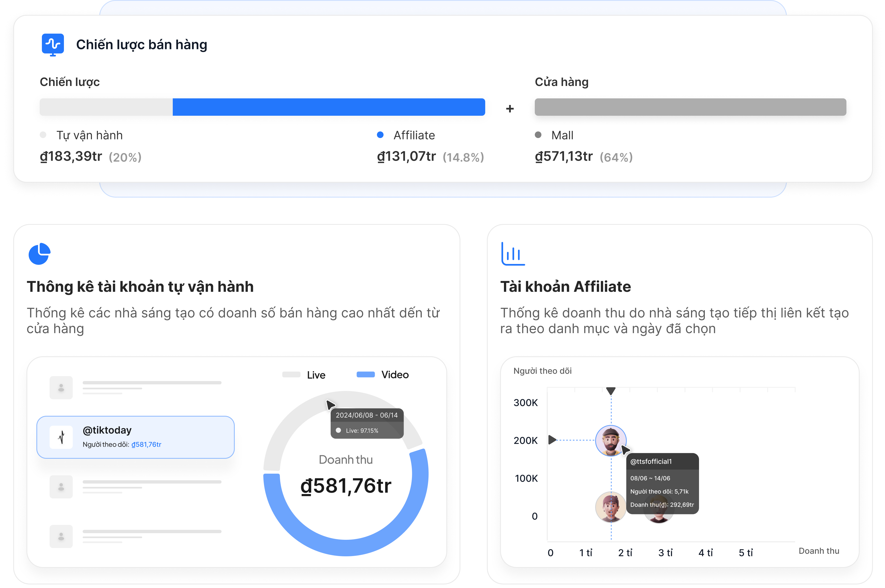This screenshot has width=885, height=588.
Task: Click the đ571,13tr Mall value
Action: pyautogui.click(x=564, y=157)
